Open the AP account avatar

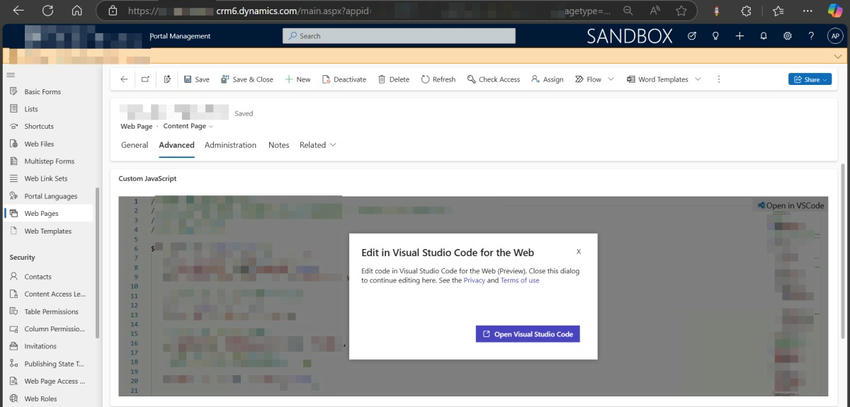(834, 36)
